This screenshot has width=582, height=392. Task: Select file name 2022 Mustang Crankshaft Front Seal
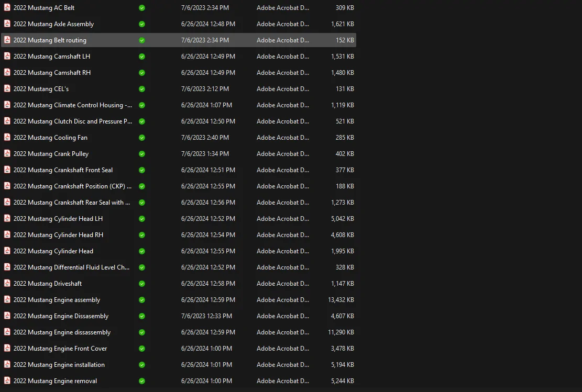point(63,170)
